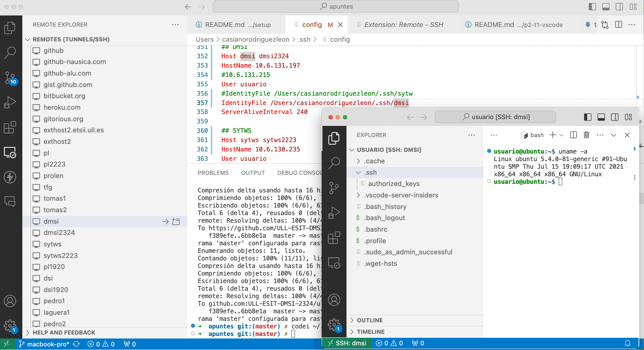Open Extensions view in left activity bar
Screen dimensions: 644x350
[x=10, y=127]
